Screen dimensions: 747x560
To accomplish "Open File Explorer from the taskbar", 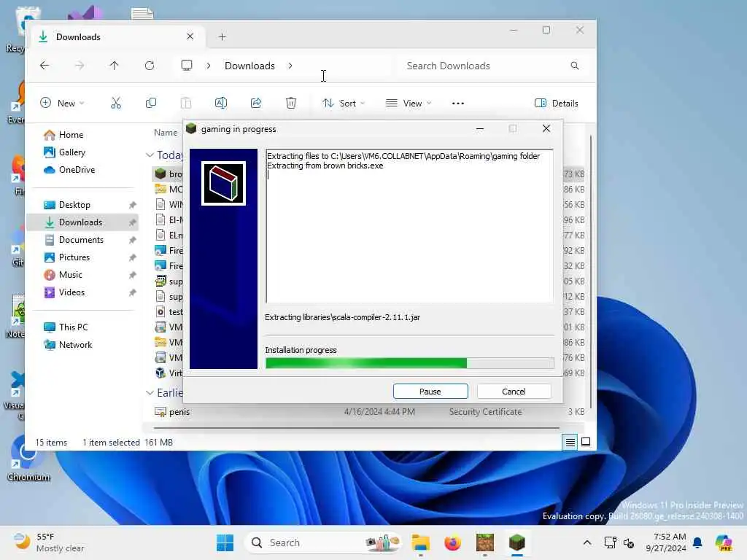I will (421, 542).
